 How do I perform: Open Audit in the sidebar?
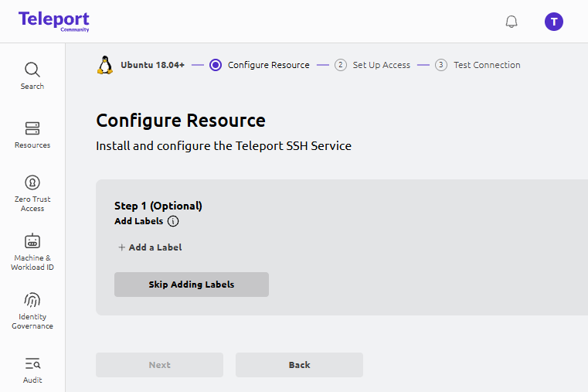click(x=32, y=370)
